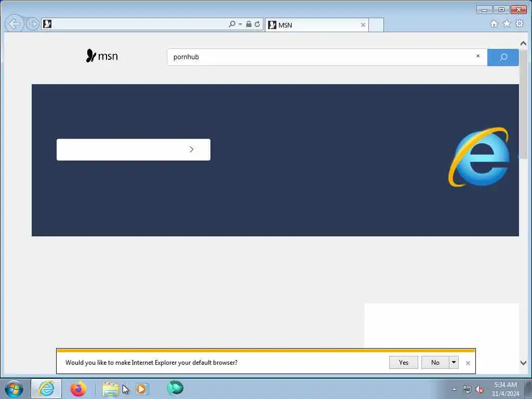Click the address bar search magnifier icon
This screenshot has height=399, width=532.
coord(232,24)
